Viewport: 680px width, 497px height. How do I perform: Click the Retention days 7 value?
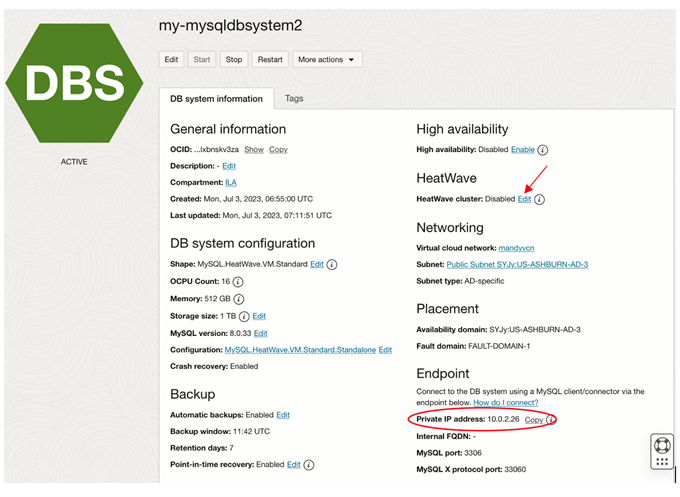(x=232, y=448)
